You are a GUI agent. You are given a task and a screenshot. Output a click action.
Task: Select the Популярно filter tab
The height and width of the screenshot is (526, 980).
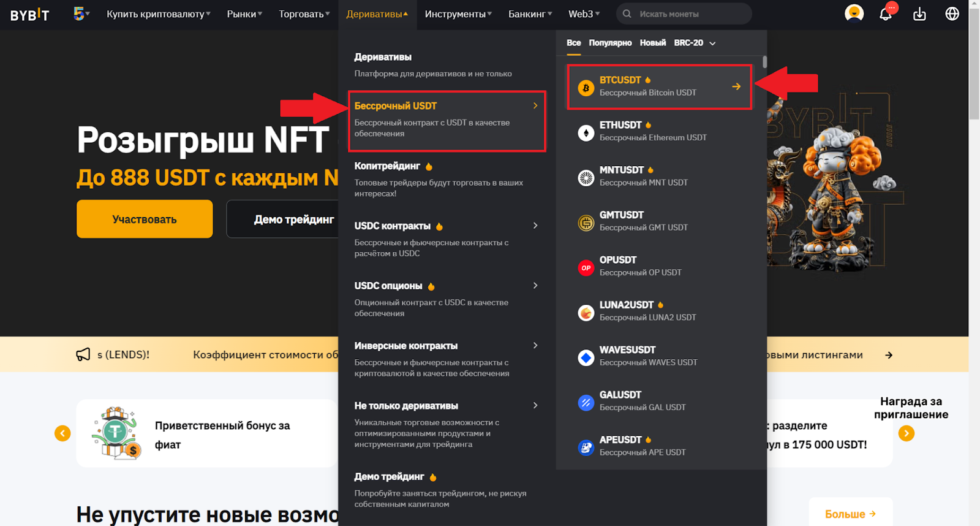click(x=610, y=43)
